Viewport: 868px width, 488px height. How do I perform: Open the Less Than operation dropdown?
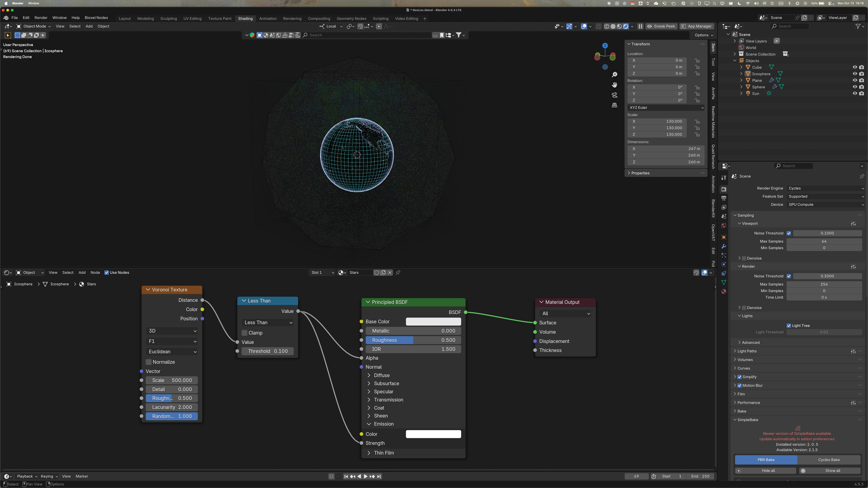coord(268,322)
